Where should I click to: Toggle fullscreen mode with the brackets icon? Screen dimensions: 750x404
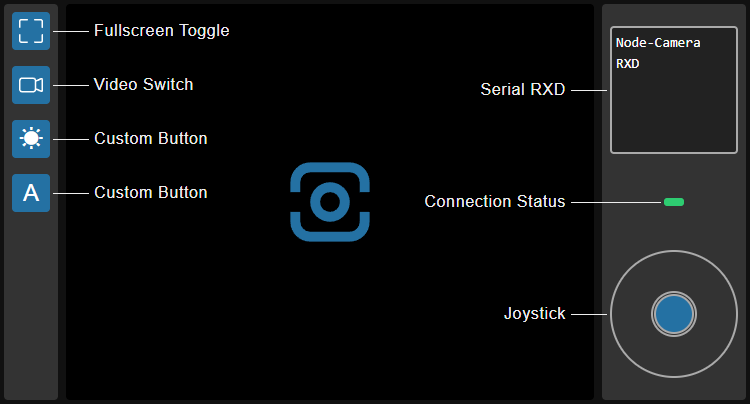31,31
